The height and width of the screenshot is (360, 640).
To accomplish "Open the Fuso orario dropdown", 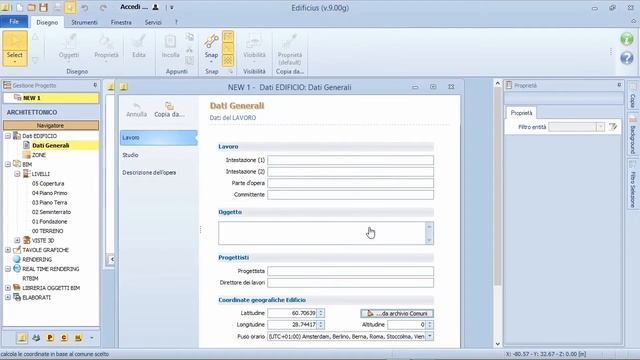I will click(x=429, y=336).
